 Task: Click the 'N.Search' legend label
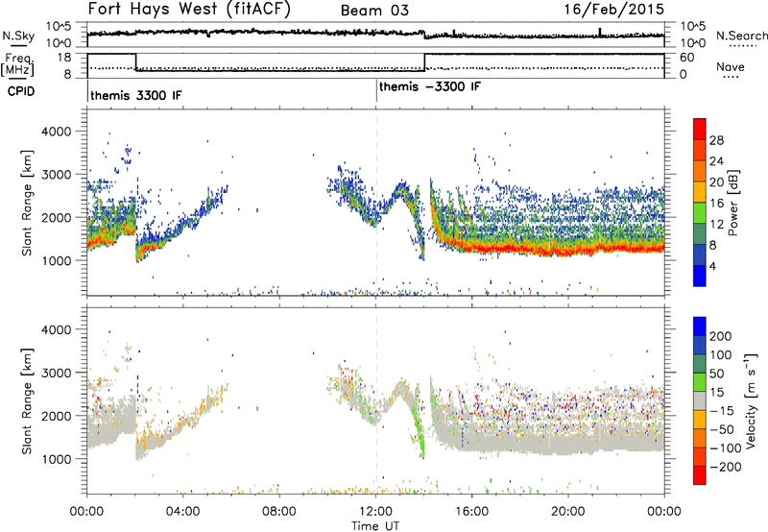pos(741,36)
